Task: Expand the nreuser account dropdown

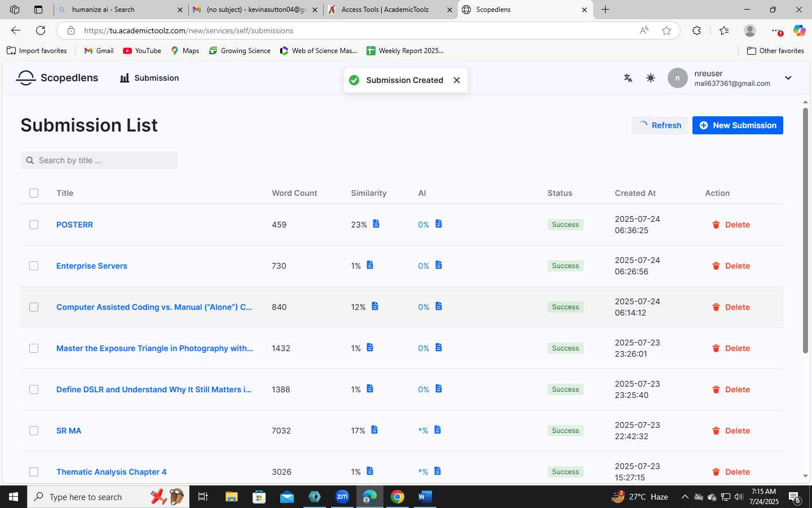Action: [x=788, y=78]
